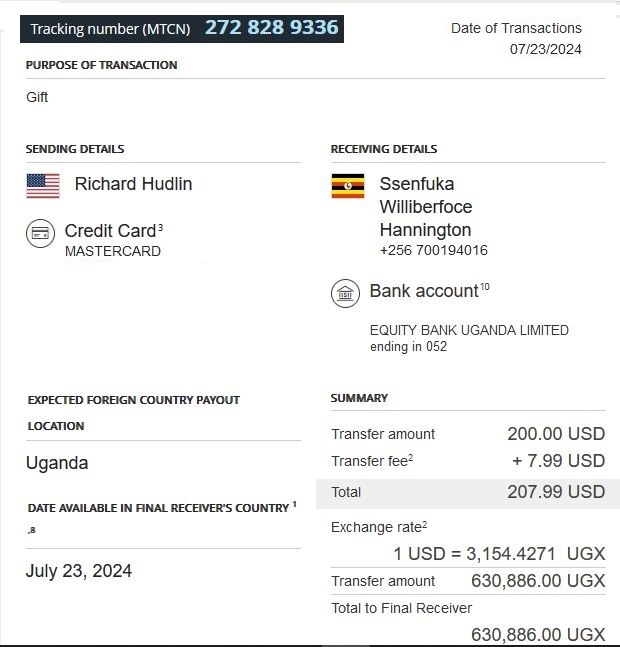Click the Transfer fee footnote superscript
The image size is (620, 647).
(411, 458)
